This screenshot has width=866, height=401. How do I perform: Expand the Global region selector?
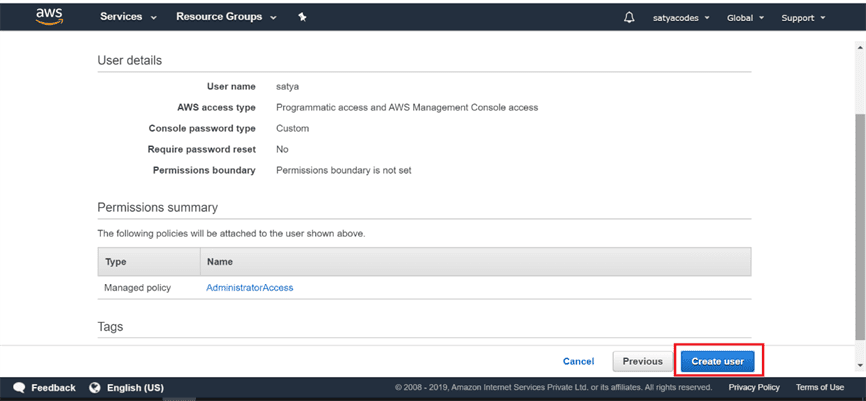click(746, 17)
